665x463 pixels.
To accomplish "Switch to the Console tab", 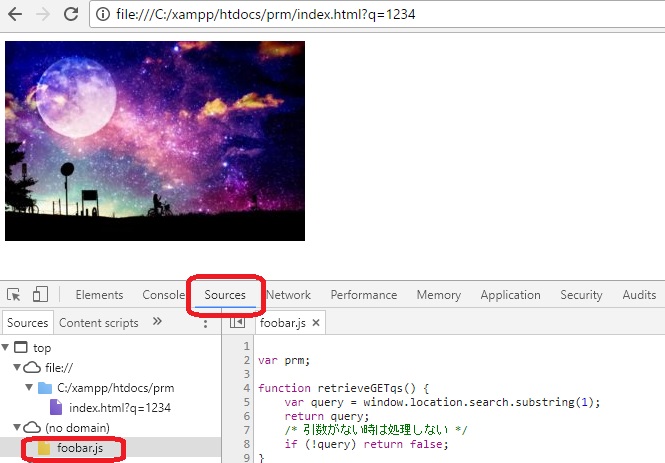I will click(x=164, y=295).
